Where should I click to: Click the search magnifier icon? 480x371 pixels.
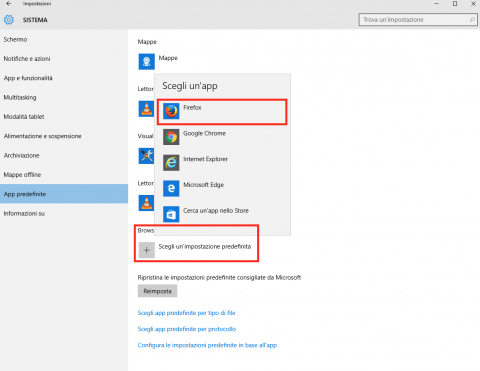pos(472,20)
